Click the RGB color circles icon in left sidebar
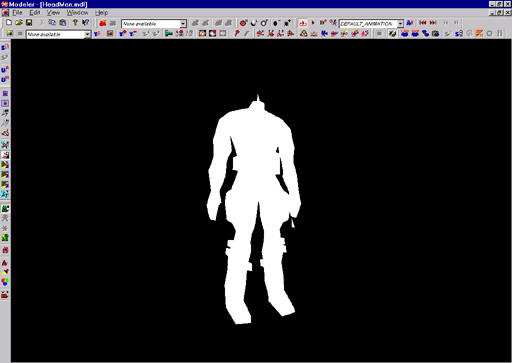The image size is (512, 363). 5,282
